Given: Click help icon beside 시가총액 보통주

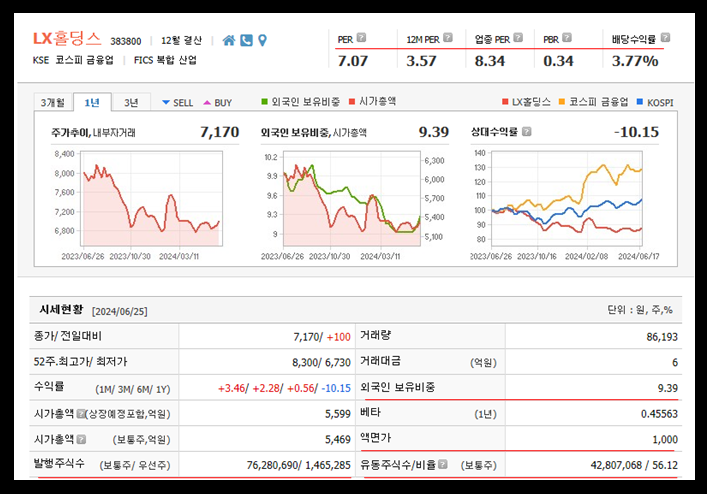Looking at the screenshot, I should pyautogui.click(x=81, y=439).
